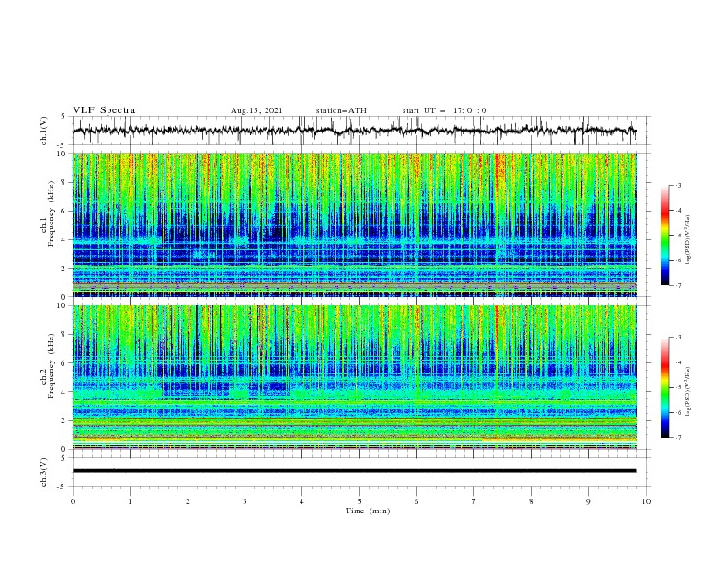Click the ch.1 spectrogram color scale bar
The height and width of the screenshot is (563, 728).
point(665,236)
